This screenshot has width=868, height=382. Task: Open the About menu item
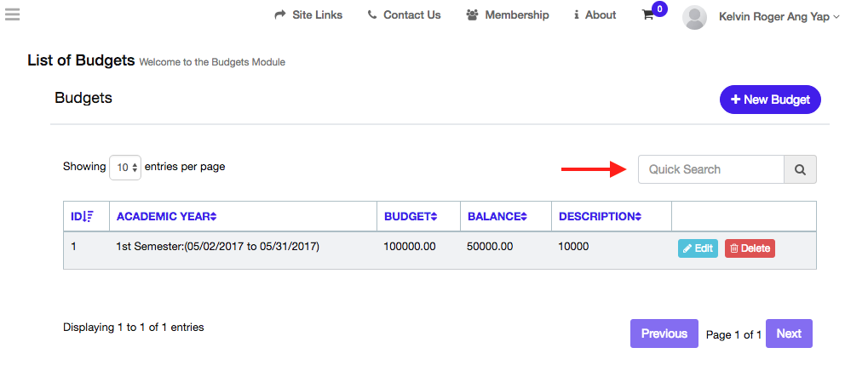pyautogui.click(x=595, y=15)
